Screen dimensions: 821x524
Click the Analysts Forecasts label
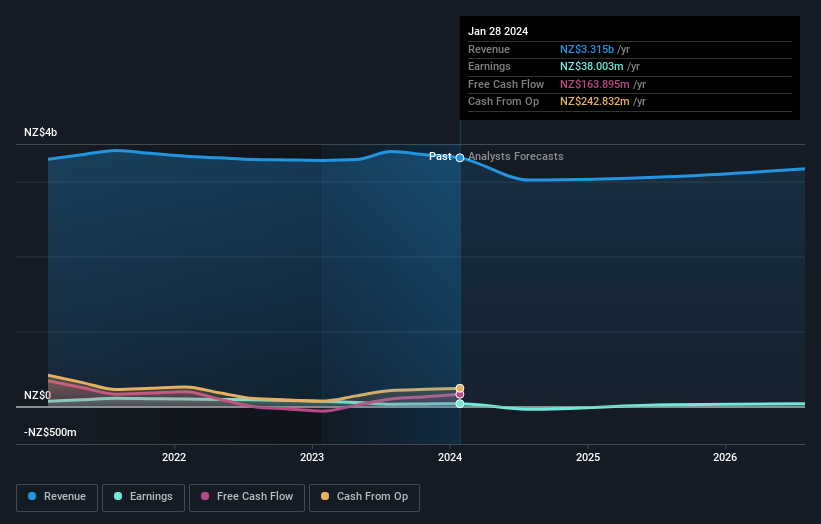pos(516,156)
